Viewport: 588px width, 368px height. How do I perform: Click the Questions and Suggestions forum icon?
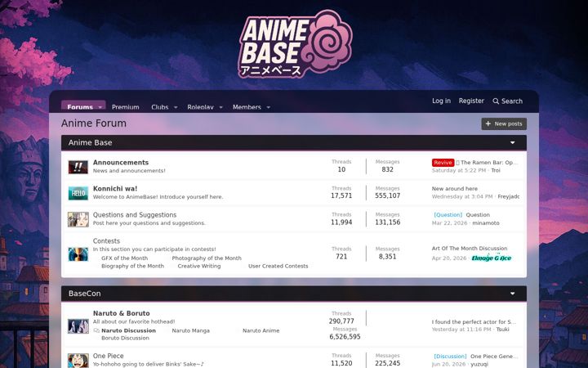(78, 219)
